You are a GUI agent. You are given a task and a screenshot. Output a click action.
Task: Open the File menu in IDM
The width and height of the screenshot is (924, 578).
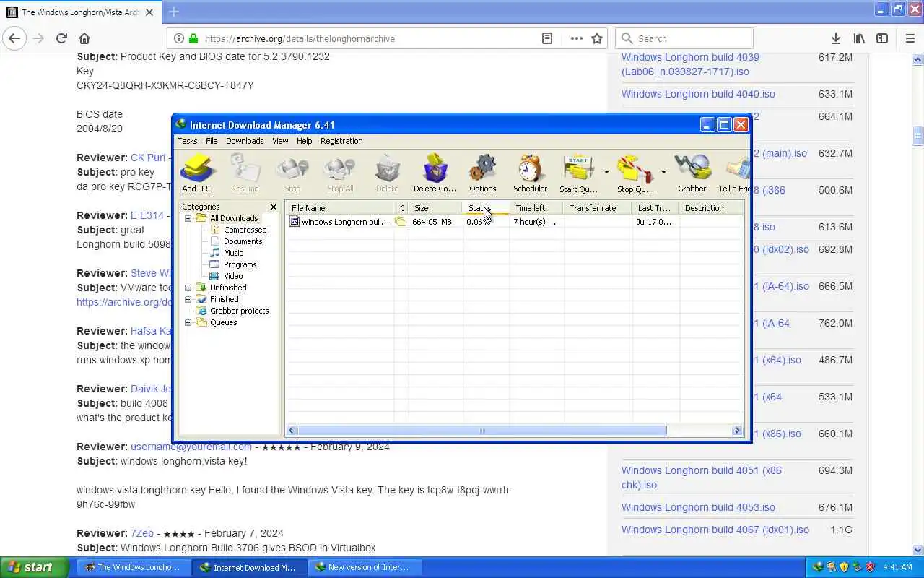point(212,141)
